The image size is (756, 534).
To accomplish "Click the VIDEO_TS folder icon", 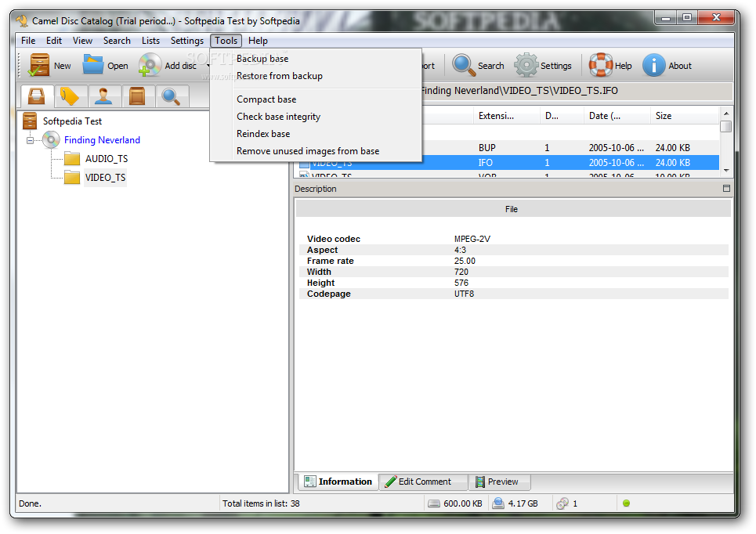I will pos(72,178).
